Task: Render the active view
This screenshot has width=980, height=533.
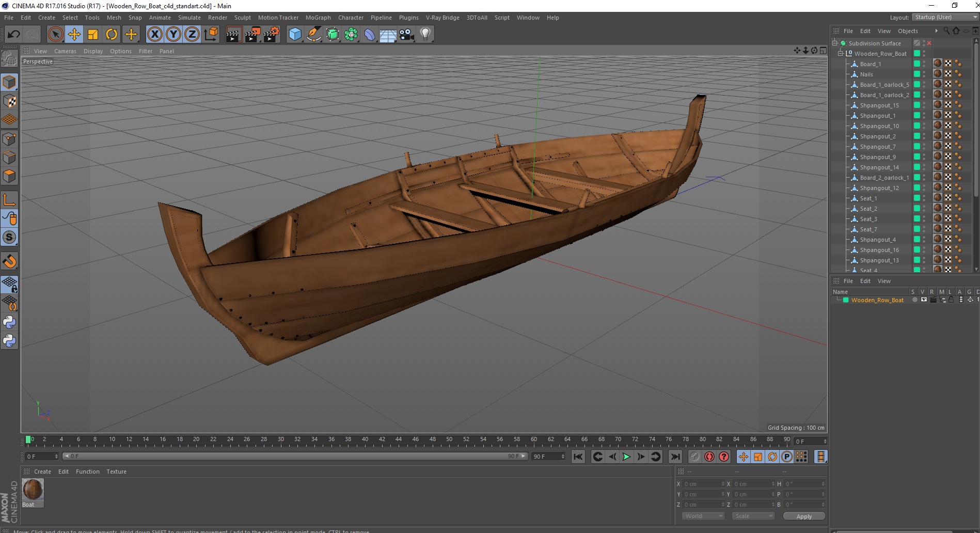Action: click(x=233, y=35)
